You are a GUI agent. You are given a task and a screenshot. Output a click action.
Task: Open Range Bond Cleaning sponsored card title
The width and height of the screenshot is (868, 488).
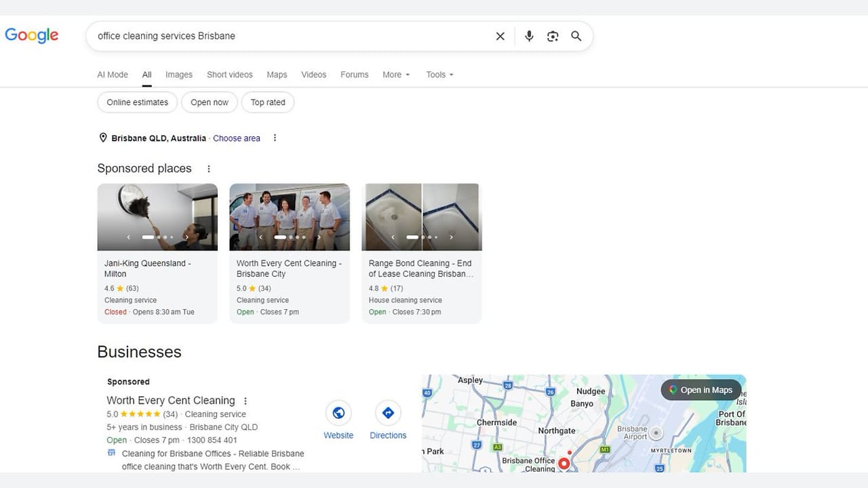coord(421,268)
